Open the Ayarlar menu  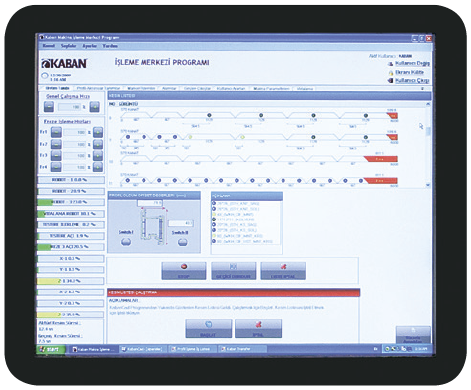(x=90, y=46)
